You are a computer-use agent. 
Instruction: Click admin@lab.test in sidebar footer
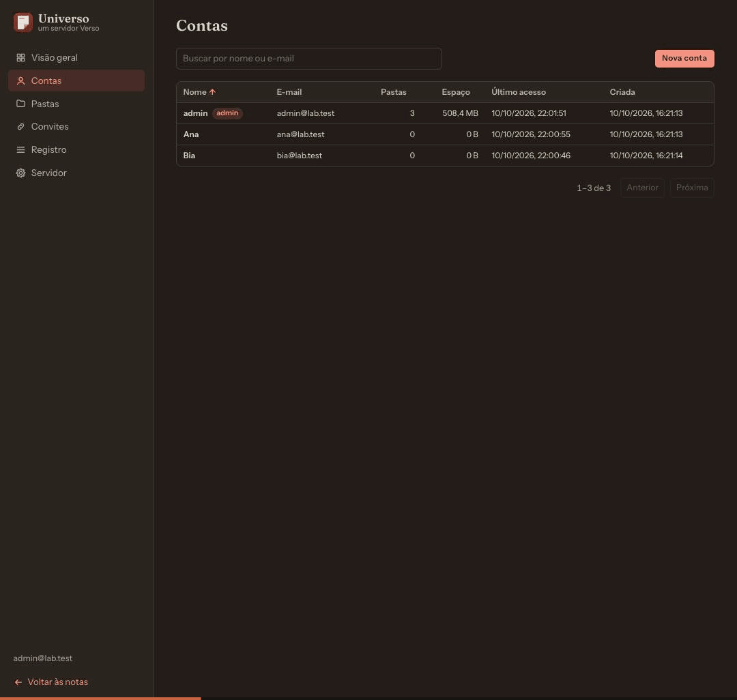tap(43, 658)
